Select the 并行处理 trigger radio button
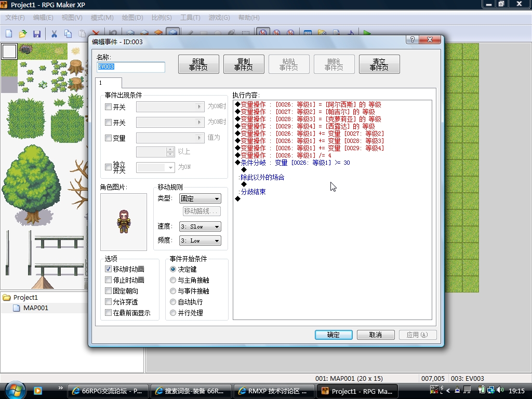The width and height of the screenshot is (532, 399). [173, 313]
